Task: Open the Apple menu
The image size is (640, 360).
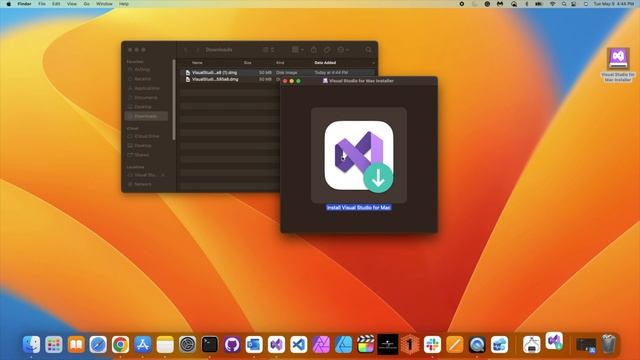Action: coord(9,4)
